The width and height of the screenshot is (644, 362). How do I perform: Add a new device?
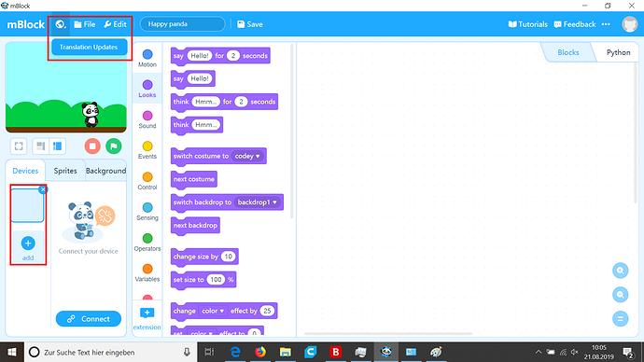pyautogui.click(x=28, y=247)
